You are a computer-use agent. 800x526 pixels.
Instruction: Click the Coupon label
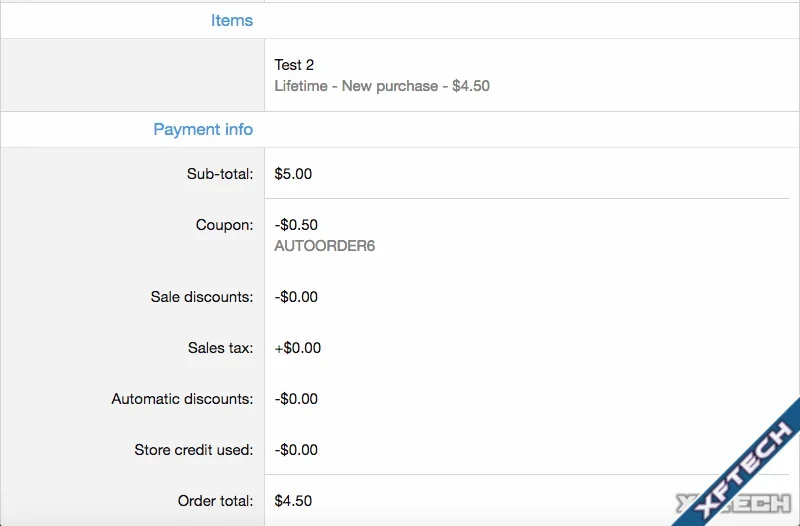224,225
